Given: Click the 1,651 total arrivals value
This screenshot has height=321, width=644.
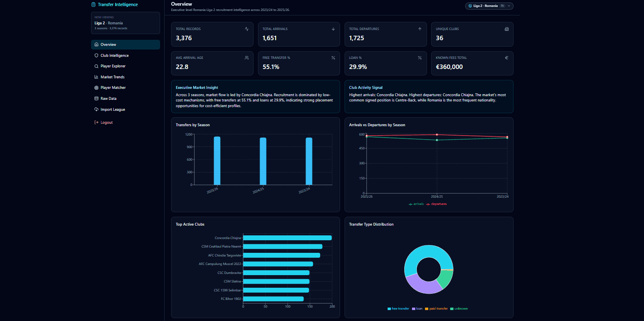Looking at the screenshot, I should coord(269,38).
